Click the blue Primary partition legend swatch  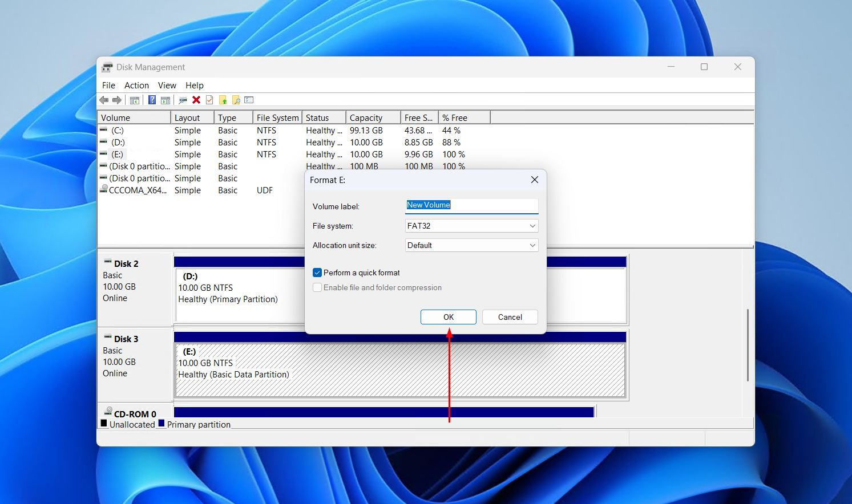click(x=161, y=423)
